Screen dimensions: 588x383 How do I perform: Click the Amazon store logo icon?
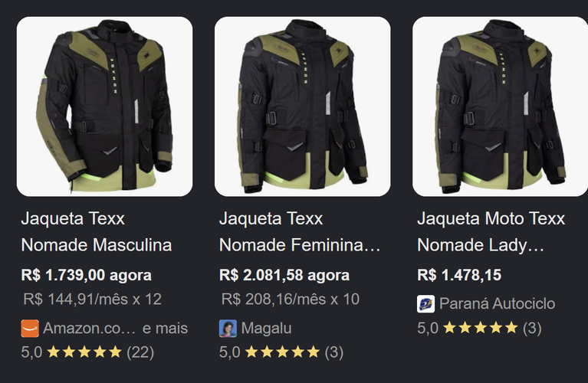click(x=30, y=329)
